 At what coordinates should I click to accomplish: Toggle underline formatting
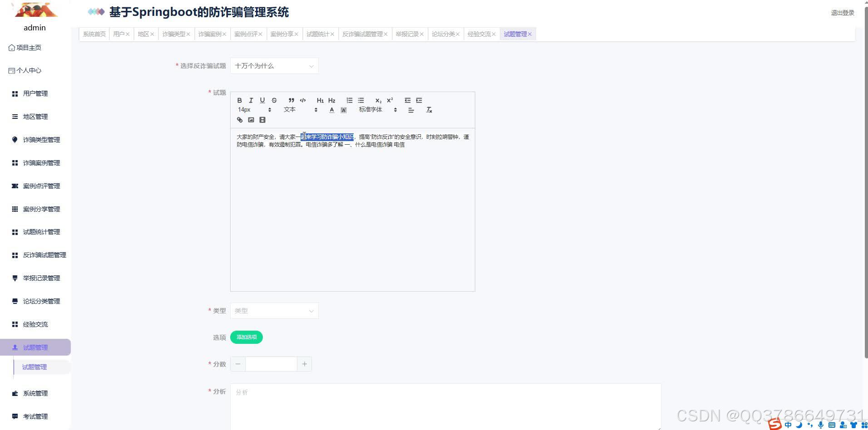pyautogui.click(x=262, y=100)
